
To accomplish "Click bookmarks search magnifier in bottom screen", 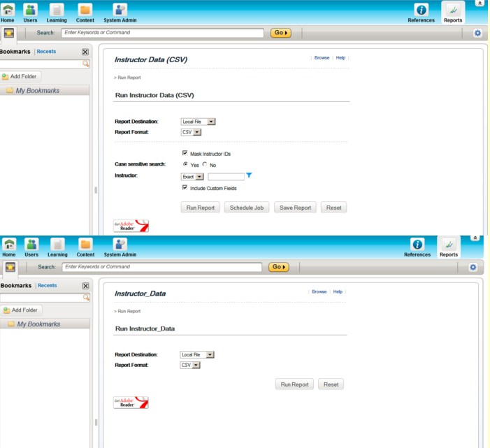I will 86,297.
